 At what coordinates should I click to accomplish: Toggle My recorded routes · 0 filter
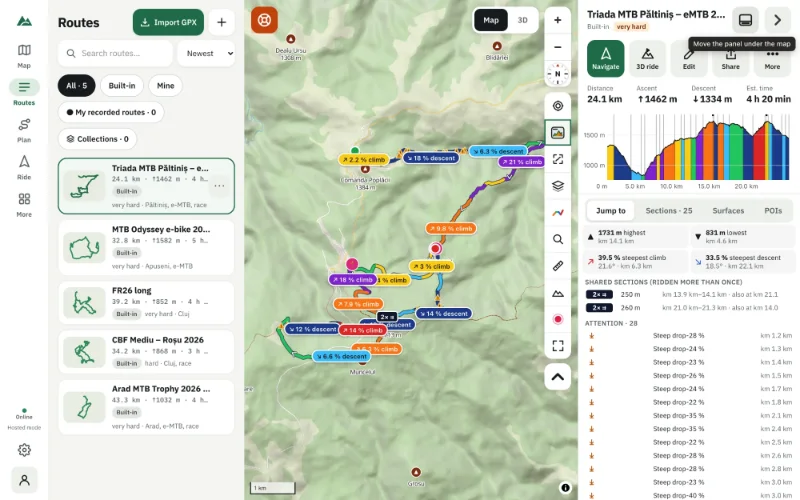coord(111,112)
